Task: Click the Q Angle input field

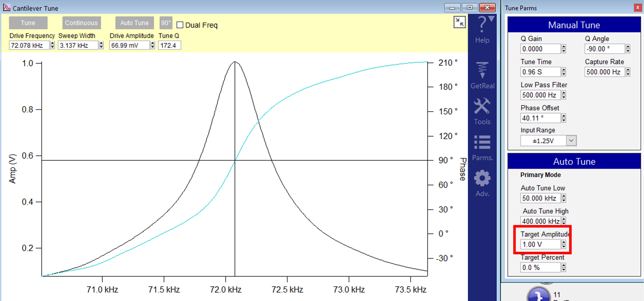Action: [x=605, y=49]
